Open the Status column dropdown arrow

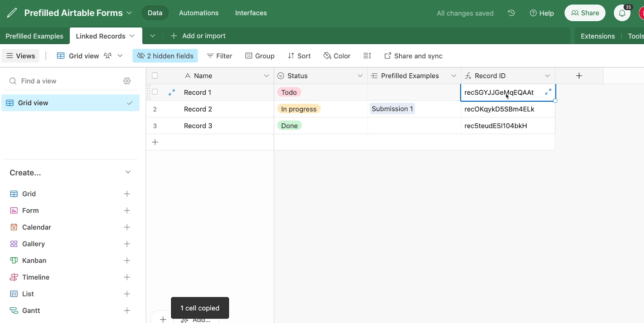(360, 76)
